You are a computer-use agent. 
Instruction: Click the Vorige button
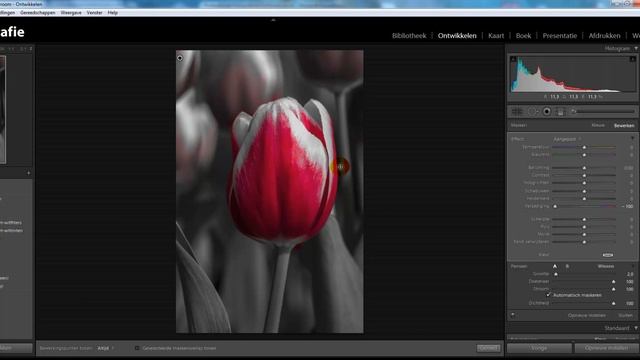(539, 348)
